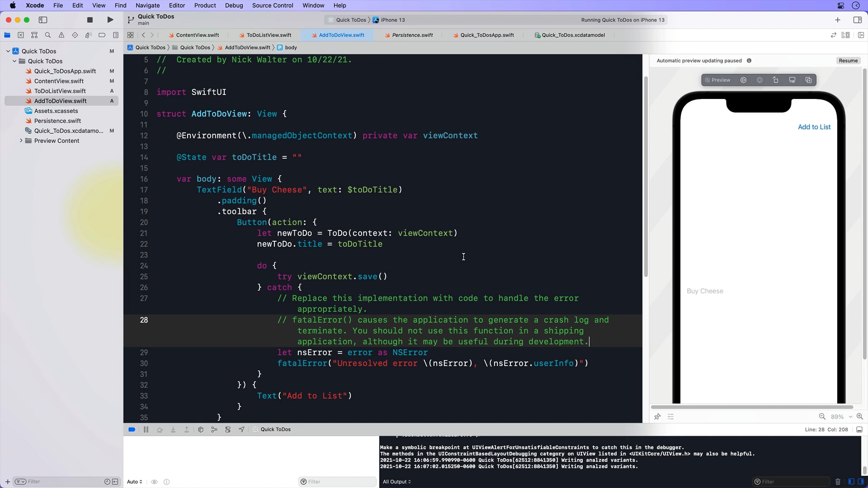Collapse the Quick ToDos project root
This screenshot has width=868, height=488.
pyautogui.click(x=8, y=51)
